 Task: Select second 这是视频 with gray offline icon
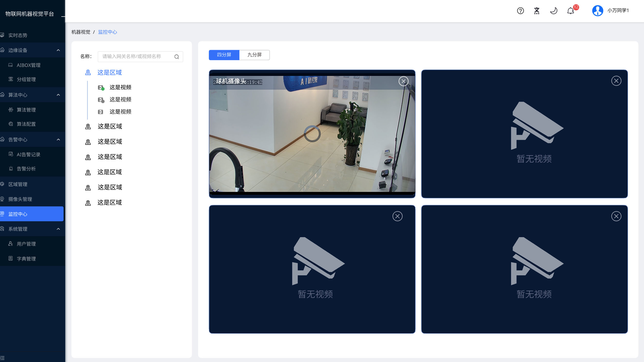pos(120,100)
